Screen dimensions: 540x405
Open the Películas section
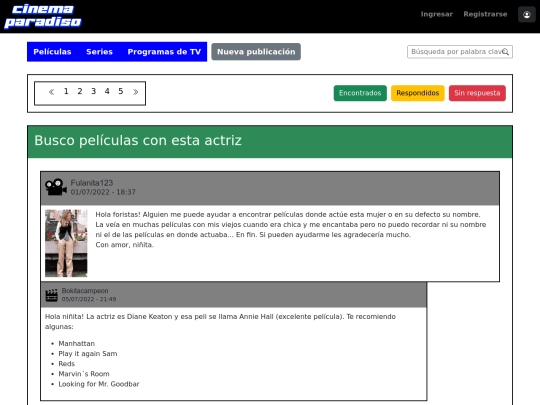[x=52, y=52]
